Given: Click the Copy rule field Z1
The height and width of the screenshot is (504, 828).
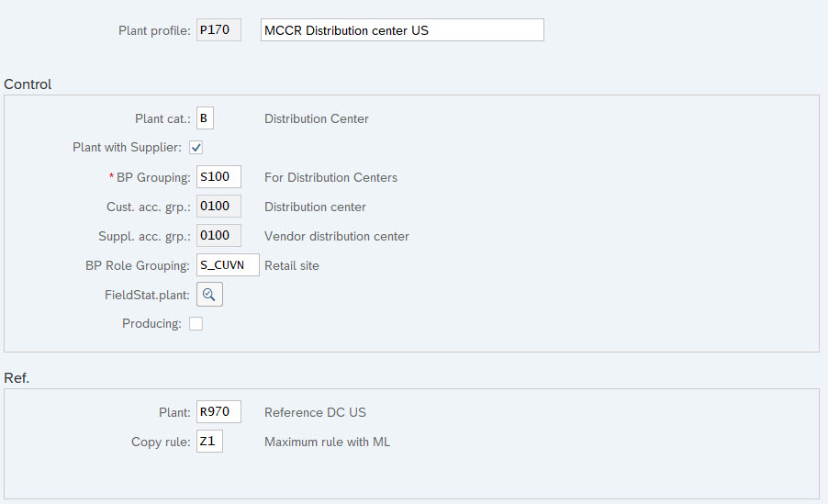Looking at the screenshot, I should pos(209,442).
